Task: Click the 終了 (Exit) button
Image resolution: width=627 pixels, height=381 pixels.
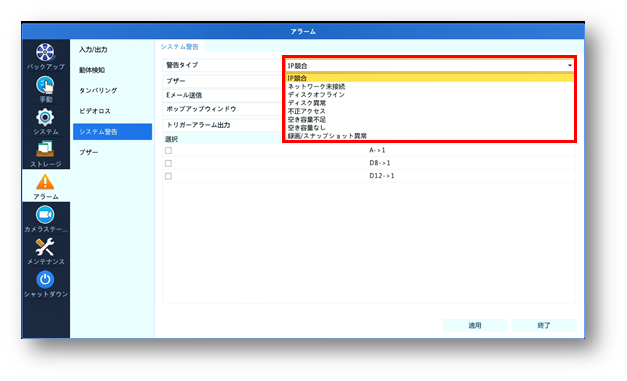Action: pos(544,325)
